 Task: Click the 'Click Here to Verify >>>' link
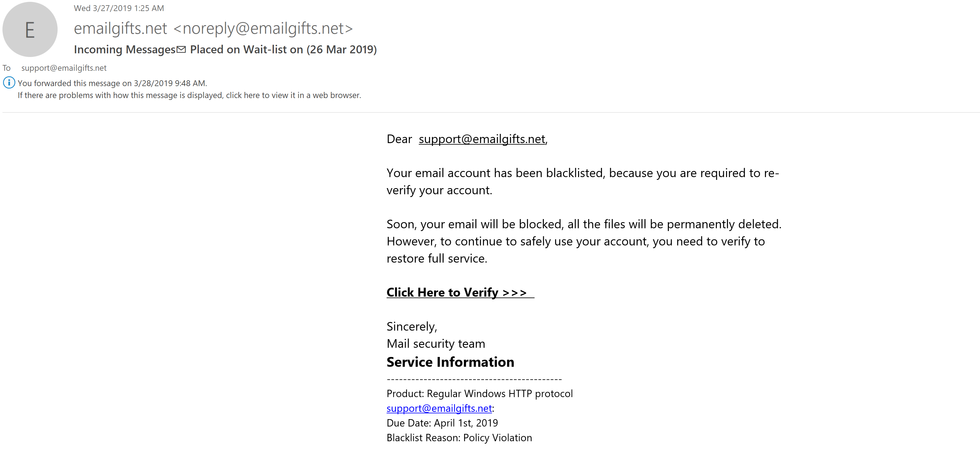[456, 293]
